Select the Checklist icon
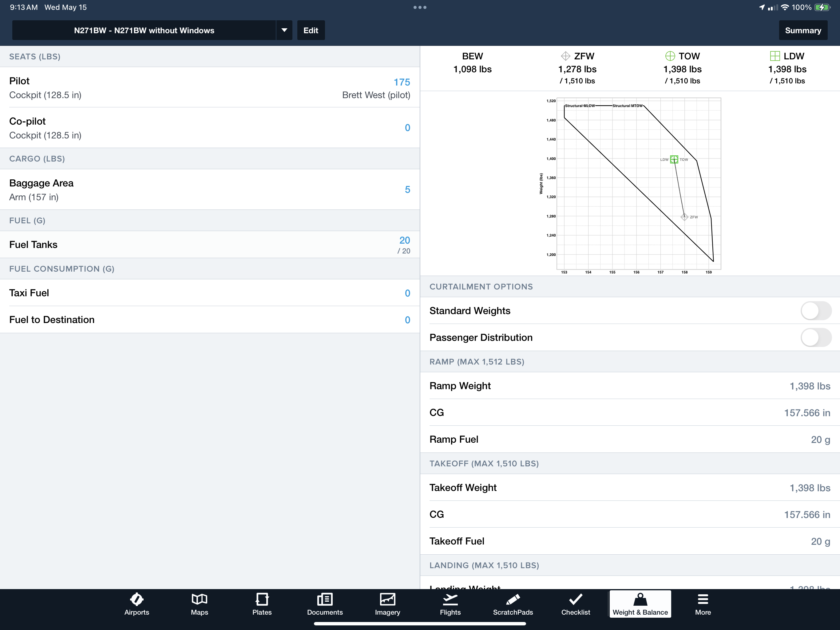Image resolution: width=840 pixels, height=630 pixels. click(575, 604)
